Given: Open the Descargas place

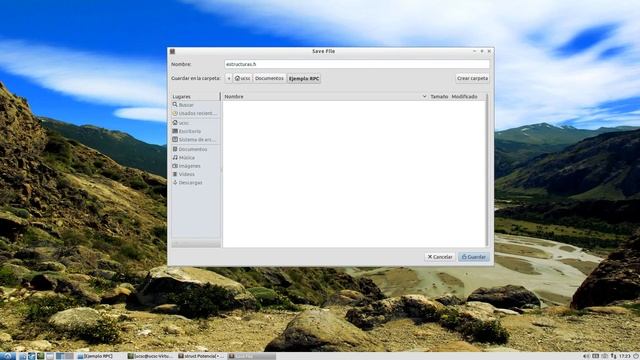Looking at the screenshot, I should [196, 182].
